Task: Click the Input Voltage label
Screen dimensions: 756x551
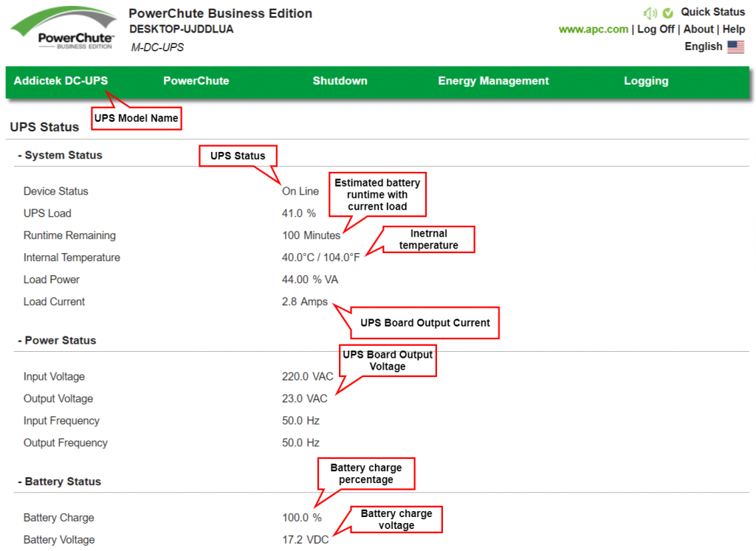Action: pos(54,377)
